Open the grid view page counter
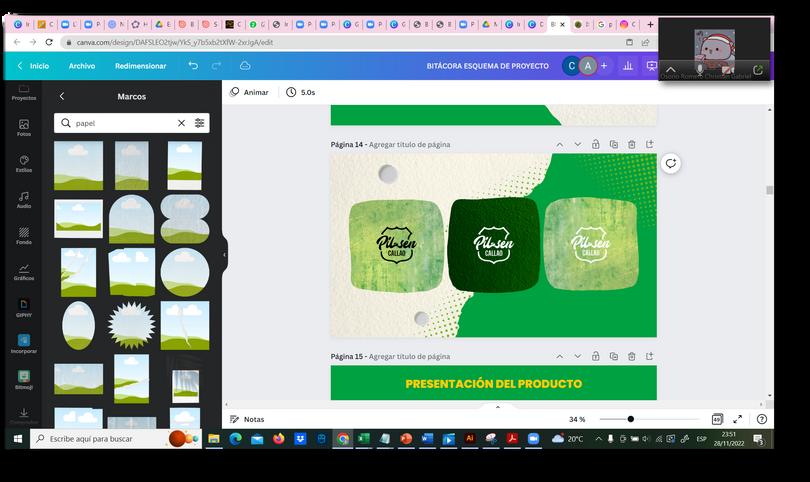 pos(717,419)
